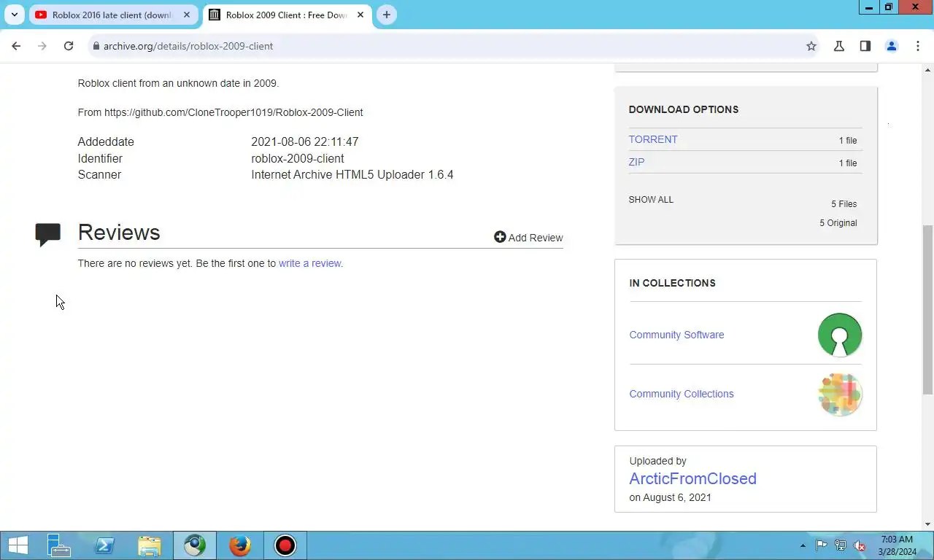This screenshot has width=934, height=560.
Task: Open Chrome Labs flask icon
Action: 839,46
